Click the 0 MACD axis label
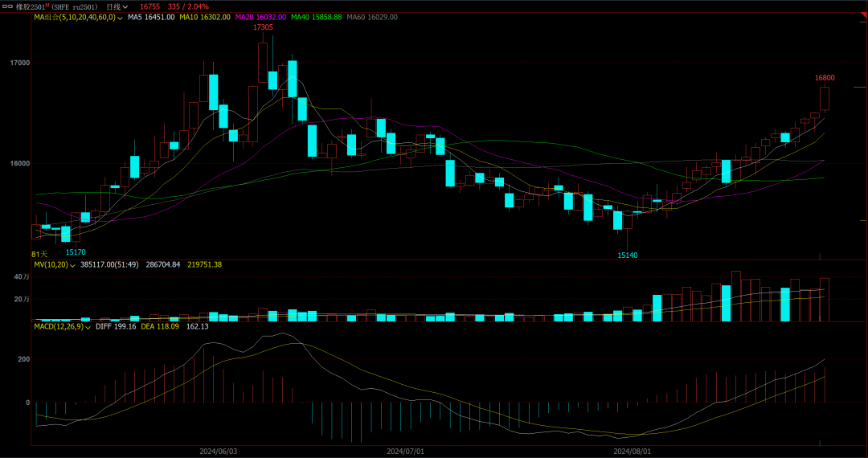This screenshot has height=458, width=868. tap(27, 402)
